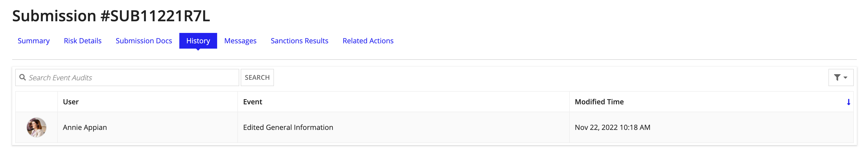Switch to the Messages tab

pos(240,41)
